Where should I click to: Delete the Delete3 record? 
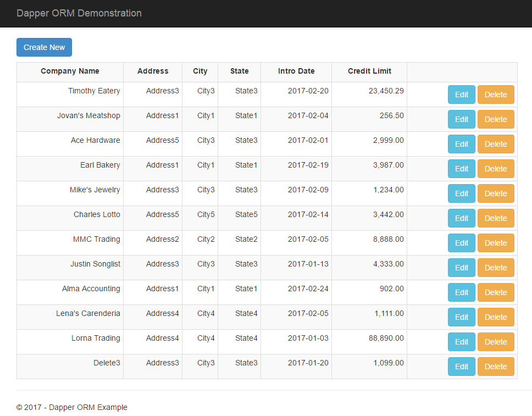point(495,367)
